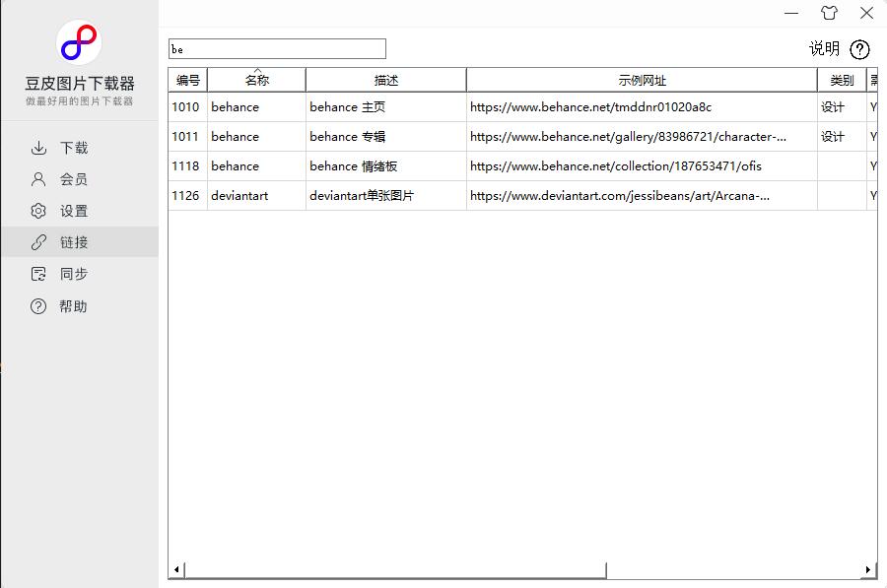The image size is (887, 588).
Task: Click the 说明 text link
Action: (824, 49)
